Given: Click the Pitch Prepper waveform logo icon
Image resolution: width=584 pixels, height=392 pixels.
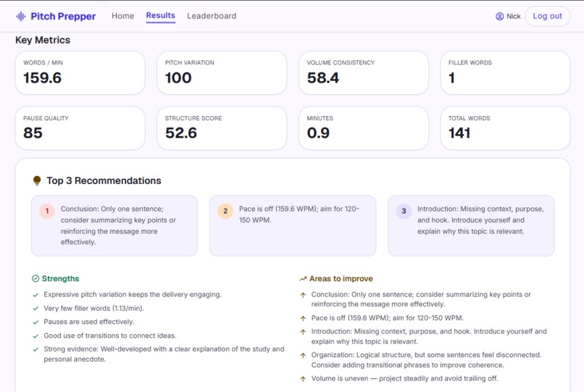Looking at the screenshot, I should point(21,17).
